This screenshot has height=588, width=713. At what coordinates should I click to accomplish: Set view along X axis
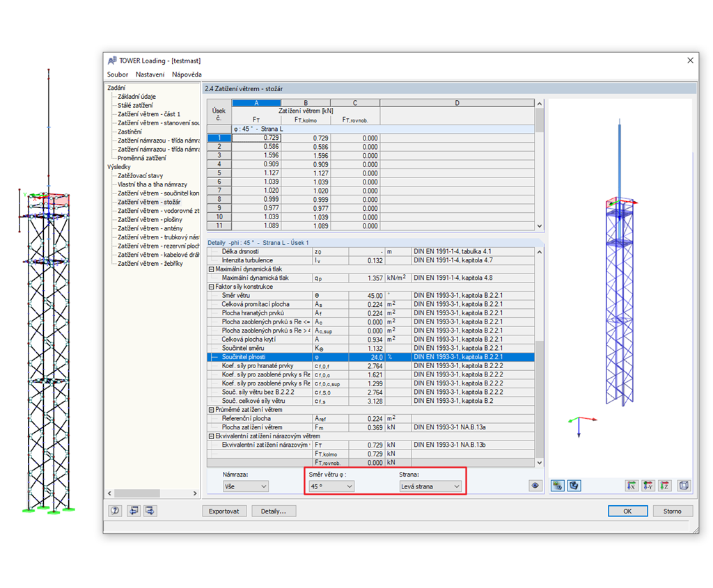click(x=632, y=486)
